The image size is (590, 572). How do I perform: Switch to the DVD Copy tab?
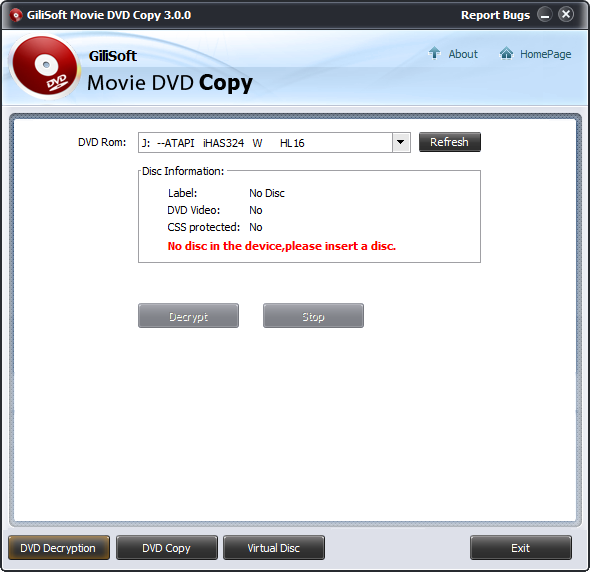(167, 548)
